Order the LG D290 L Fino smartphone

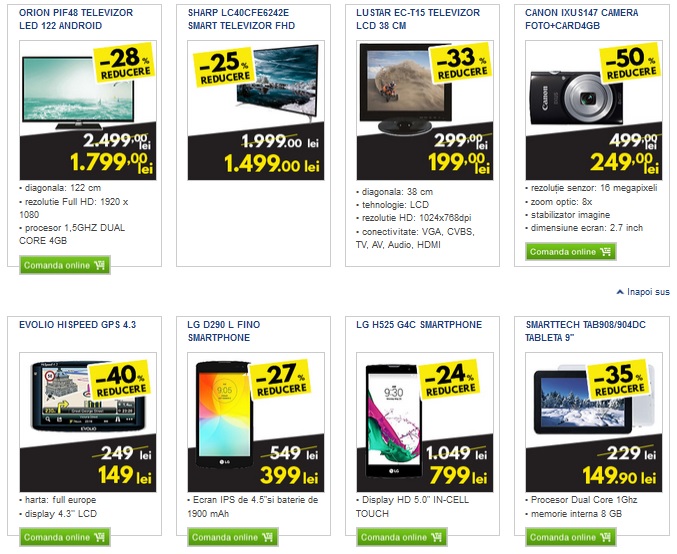coord(233,537)
